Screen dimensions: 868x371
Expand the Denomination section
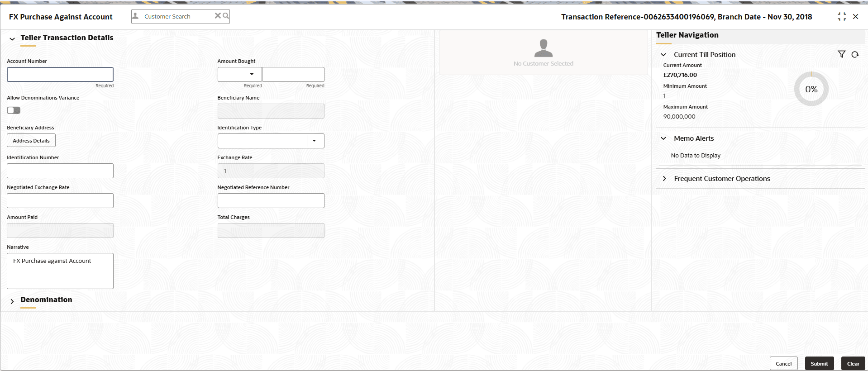click(x=12, y=301)
